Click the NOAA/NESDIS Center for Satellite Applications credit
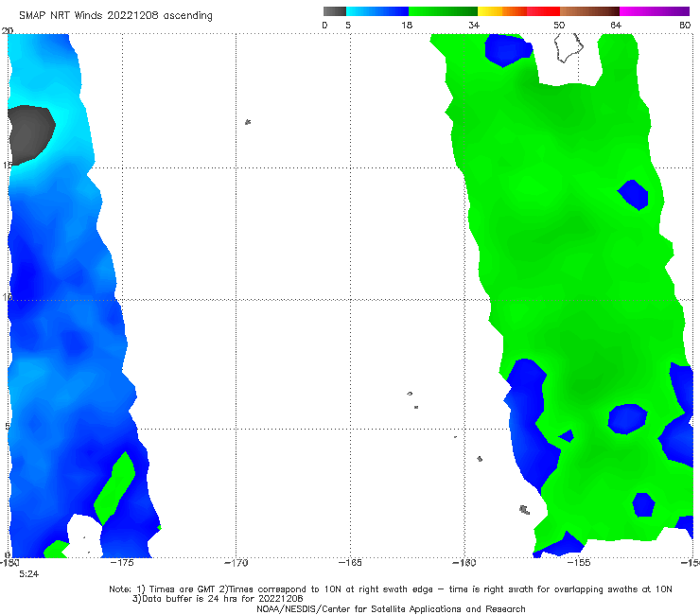 click(x=391, y=609)
